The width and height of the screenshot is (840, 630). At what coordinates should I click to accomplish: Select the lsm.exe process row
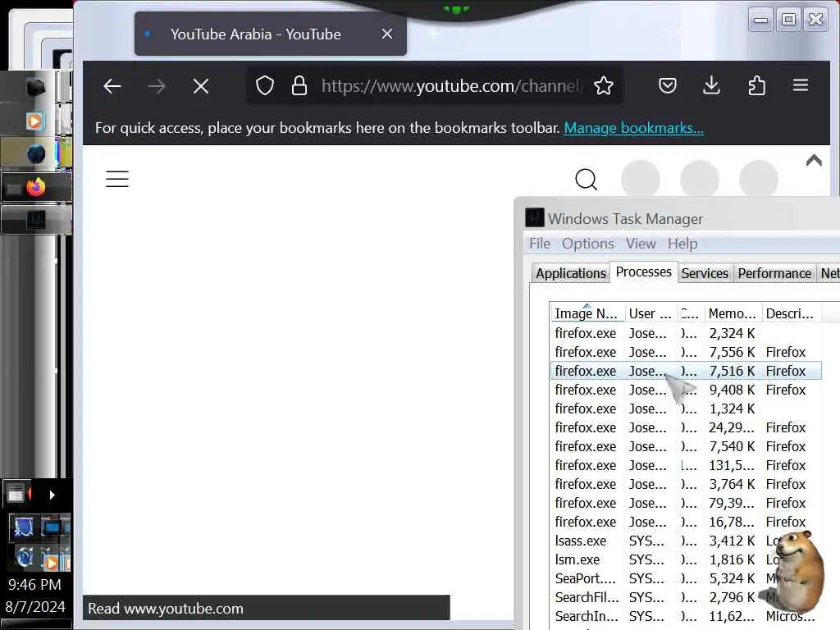(x=686, y=559)
